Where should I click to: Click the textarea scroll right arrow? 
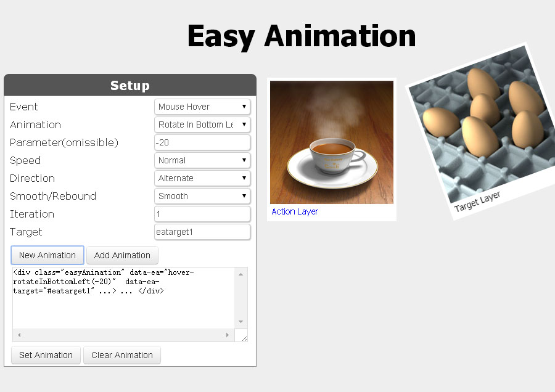pos(227,335)
